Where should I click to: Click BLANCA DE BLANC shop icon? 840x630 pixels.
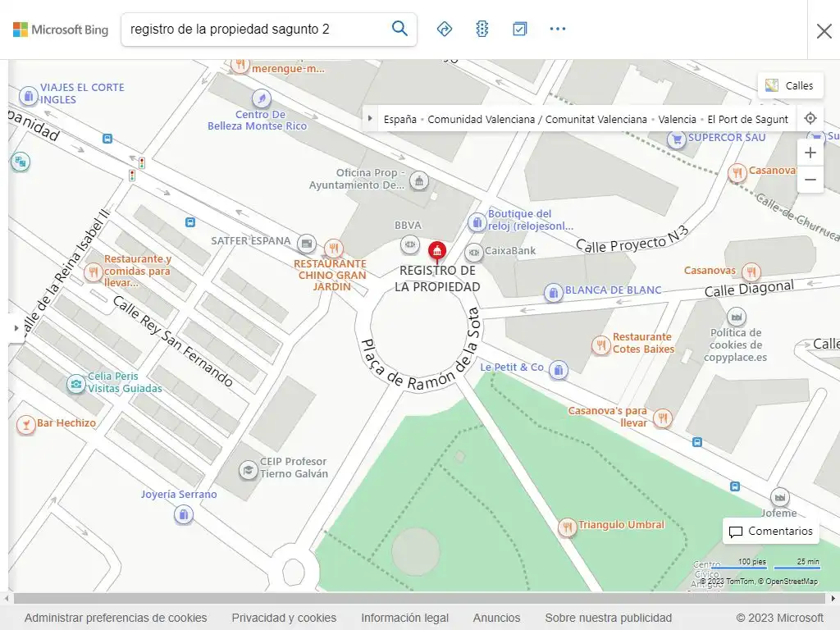point(554,292)
